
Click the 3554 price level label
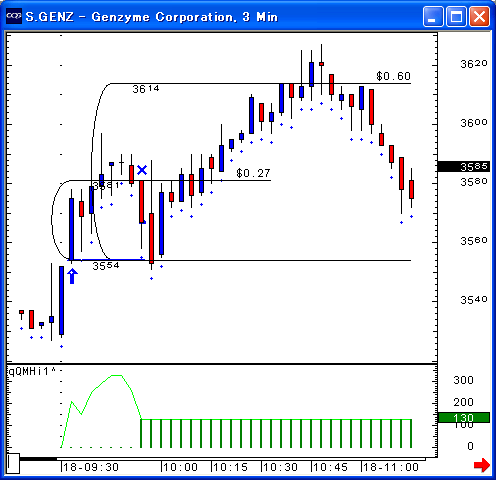coord(106,266)
